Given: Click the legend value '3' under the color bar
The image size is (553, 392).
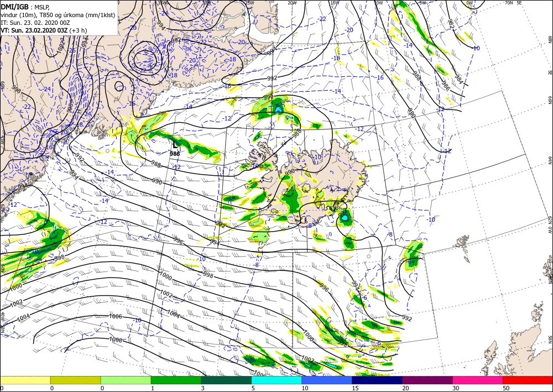Looking at the screenshot, I should 203,388.
